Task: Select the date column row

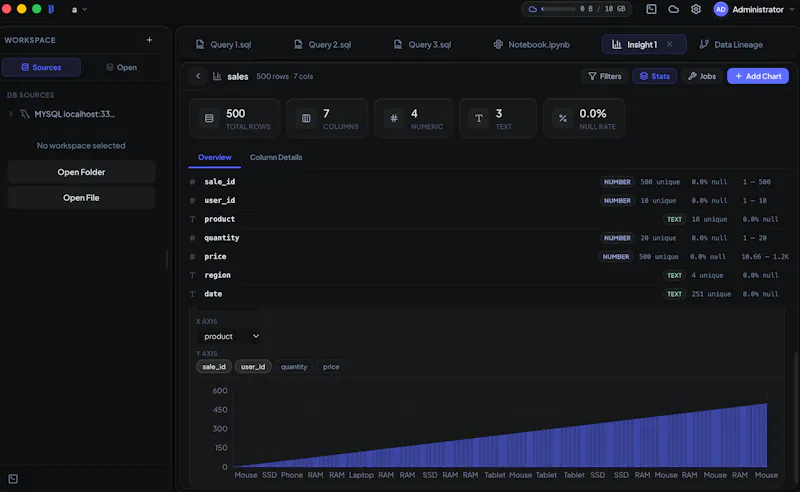Action: (x=489, y=294)
